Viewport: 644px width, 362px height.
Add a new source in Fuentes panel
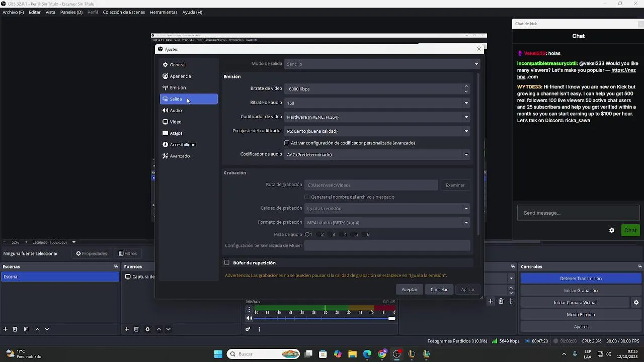(127, 329)
